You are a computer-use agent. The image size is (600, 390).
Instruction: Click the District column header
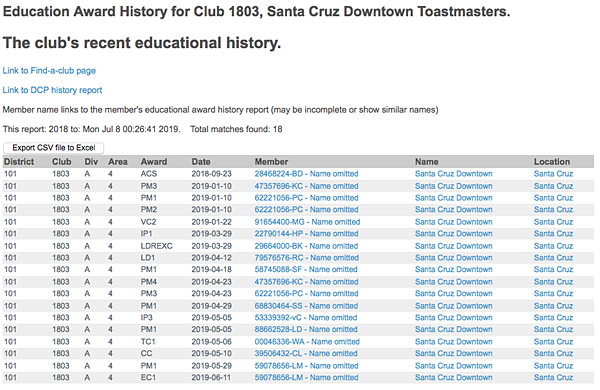pos(19,162)
